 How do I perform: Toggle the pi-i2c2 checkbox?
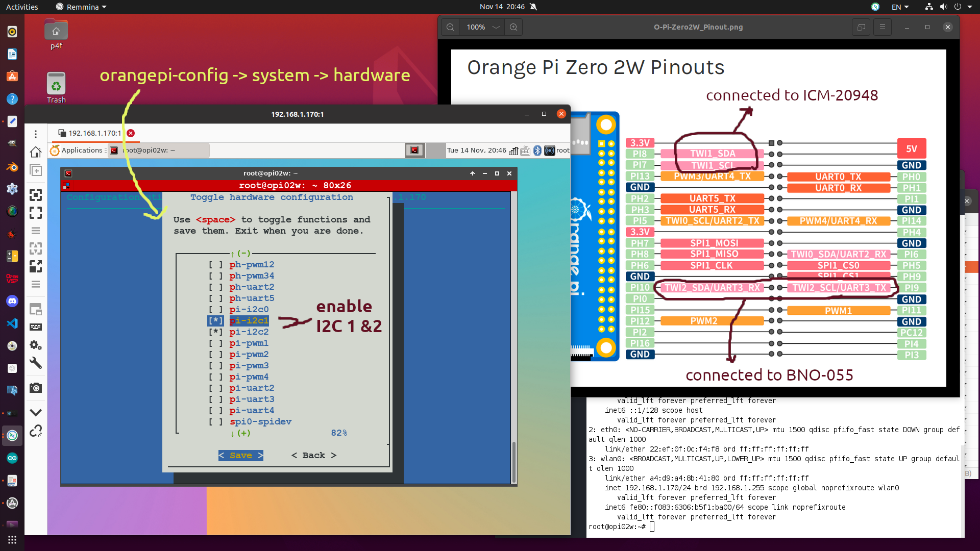point(215,332)
